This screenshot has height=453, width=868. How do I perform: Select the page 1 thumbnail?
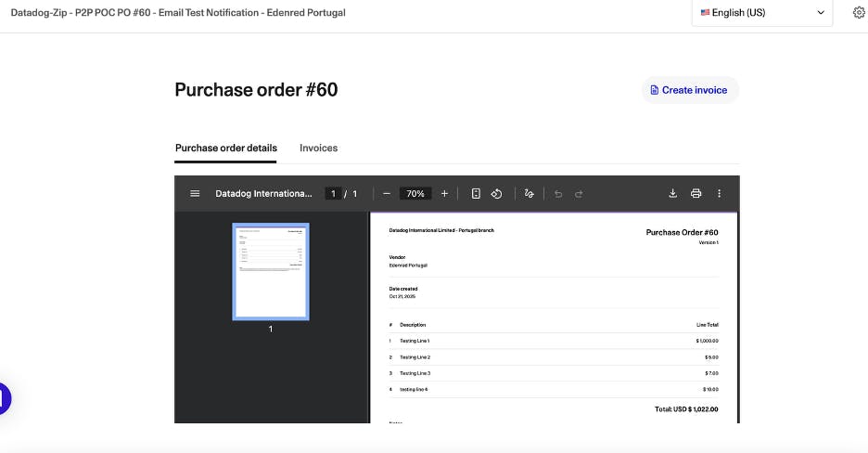(271, 271)
